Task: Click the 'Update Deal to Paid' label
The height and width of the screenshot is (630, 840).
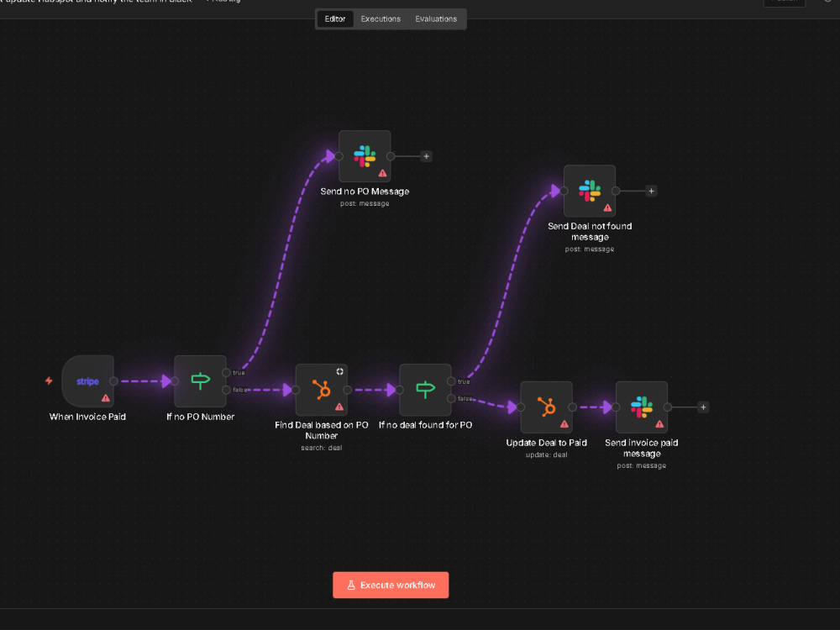Action: 547,443
